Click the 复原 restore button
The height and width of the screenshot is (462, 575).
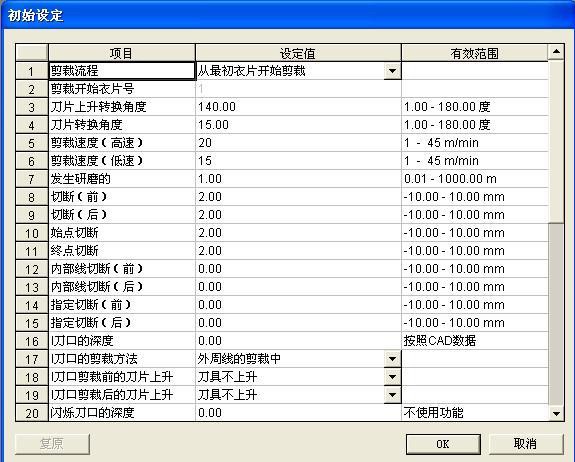click(x=52, y=444)
